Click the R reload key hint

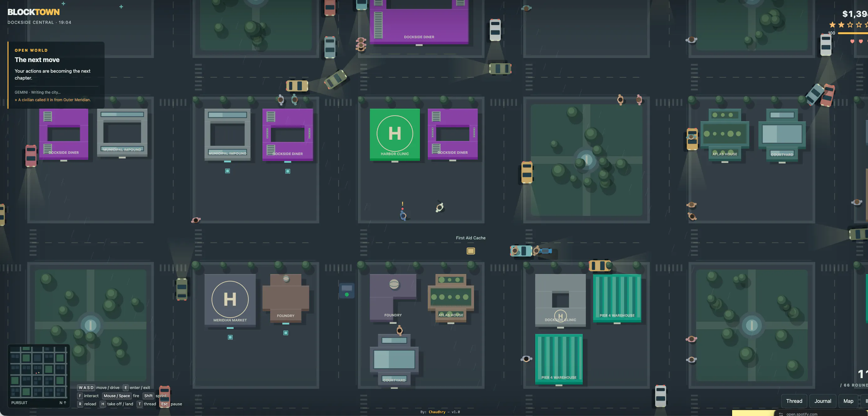80,404
